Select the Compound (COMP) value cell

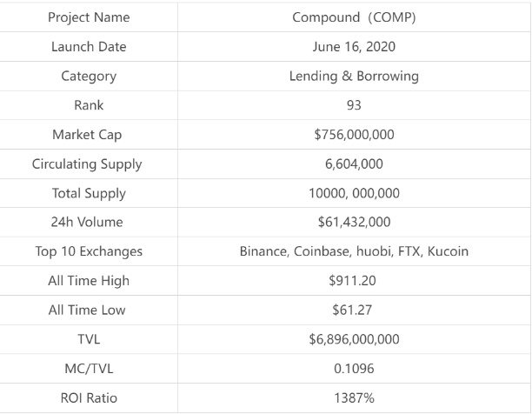[x=354, y=17]
